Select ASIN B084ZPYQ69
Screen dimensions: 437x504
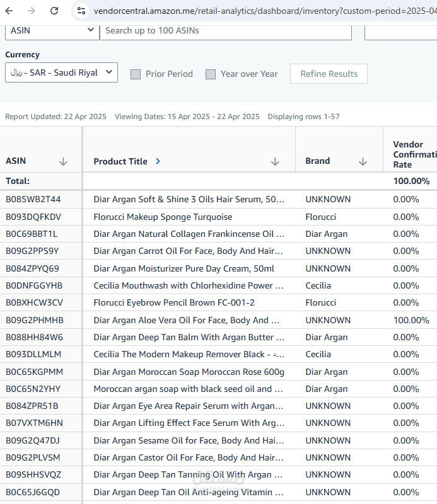click(32, 269)
